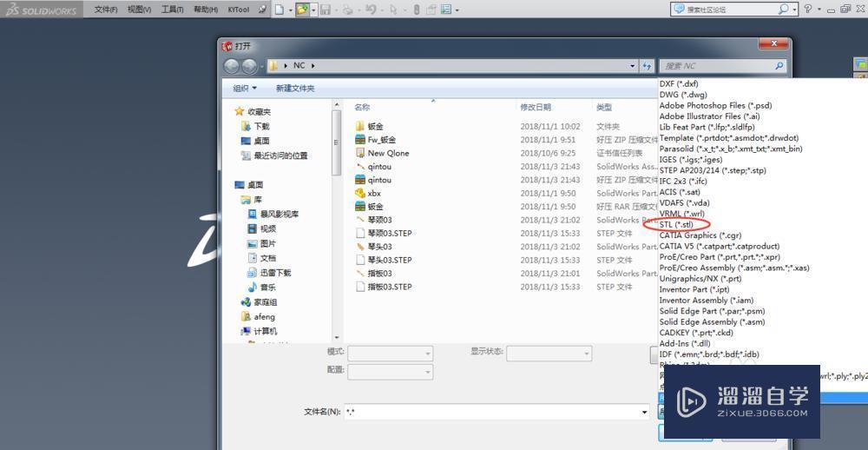Click the refresh arrows beside address bar
Viewport: 868px width, 450px height.
pos(647,66)
